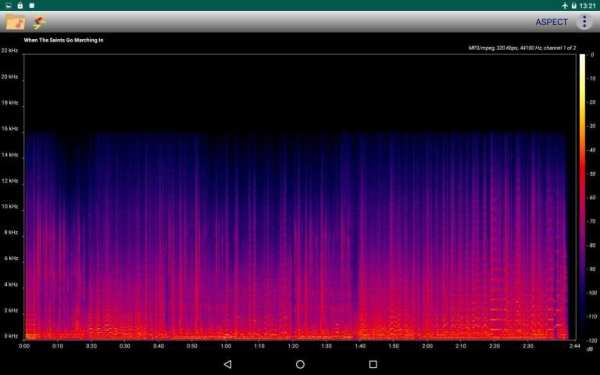Click the 2:30 time axis label

click(x=528, y=346)
